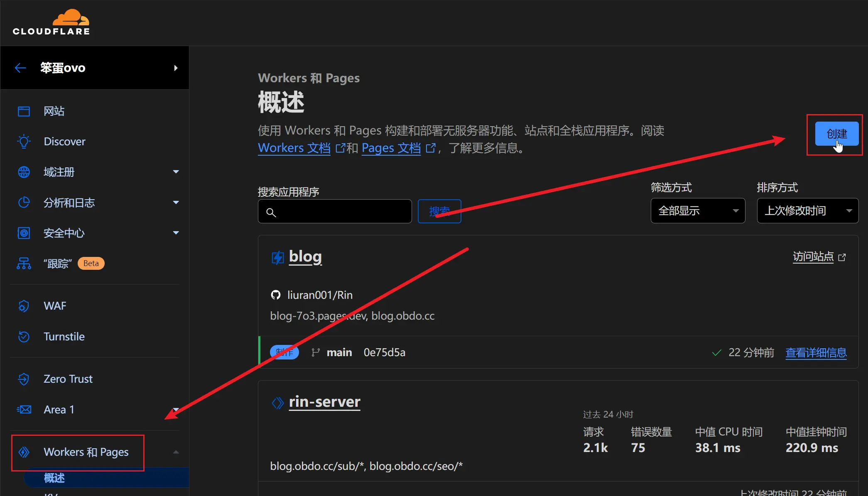Click the back arrow beside 笨蛋ovo
The height and width of the screenshot is (496, 868).
point(20,68)
